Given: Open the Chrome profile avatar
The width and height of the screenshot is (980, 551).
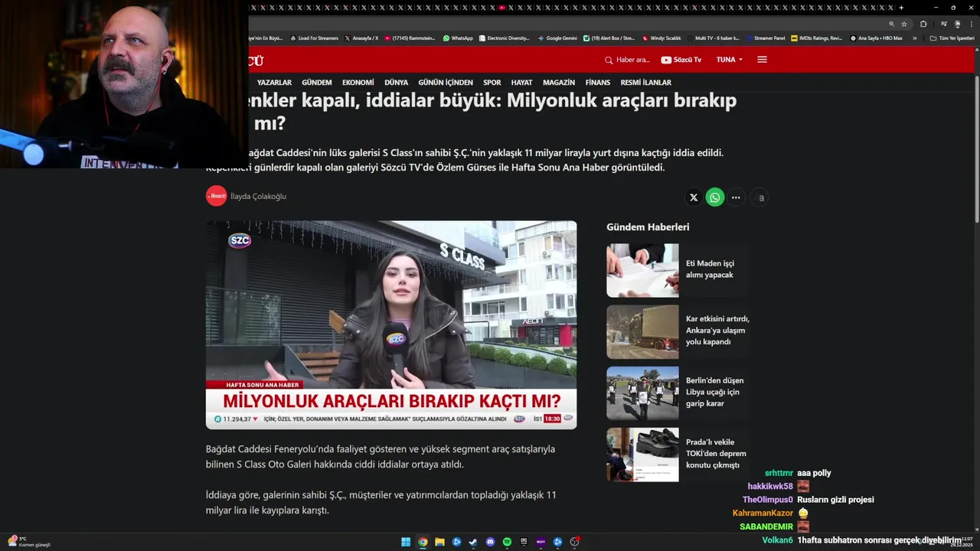Looking at the screenshot, I should (x=957, y=24).
